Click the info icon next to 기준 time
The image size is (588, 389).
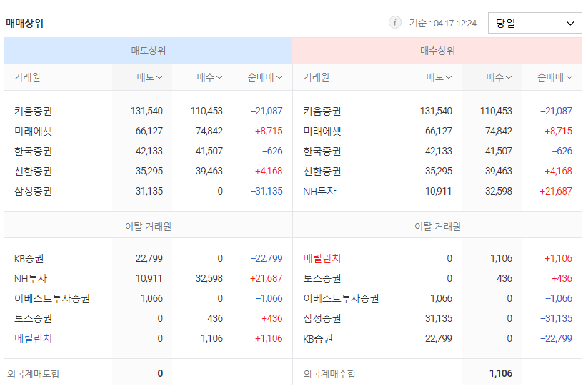click(x=394, y=23)
